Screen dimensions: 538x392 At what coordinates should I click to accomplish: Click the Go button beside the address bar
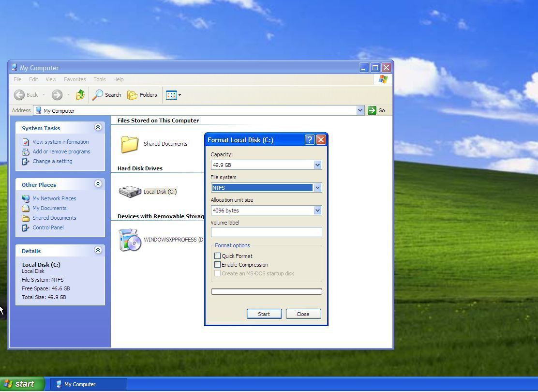(x=372, y=110)
